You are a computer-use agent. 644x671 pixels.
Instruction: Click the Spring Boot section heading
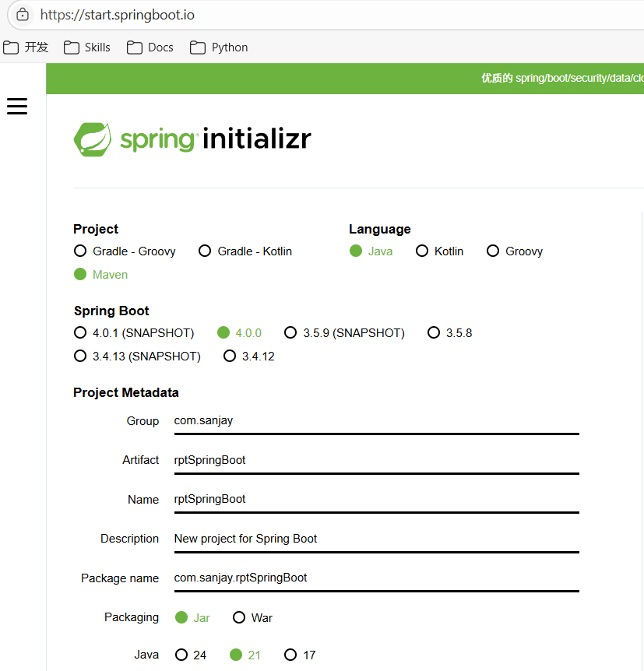(x=111, y=311)
